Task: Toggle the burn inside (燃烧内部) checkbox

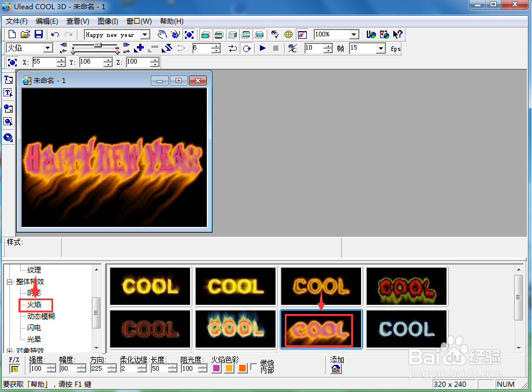Action: 254,367
